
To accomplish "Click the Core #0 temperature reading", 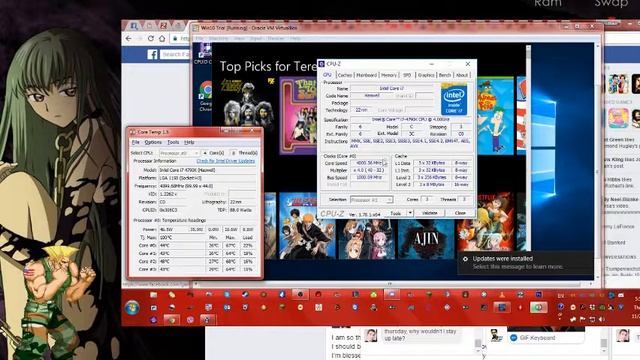I will click(181, 245).
